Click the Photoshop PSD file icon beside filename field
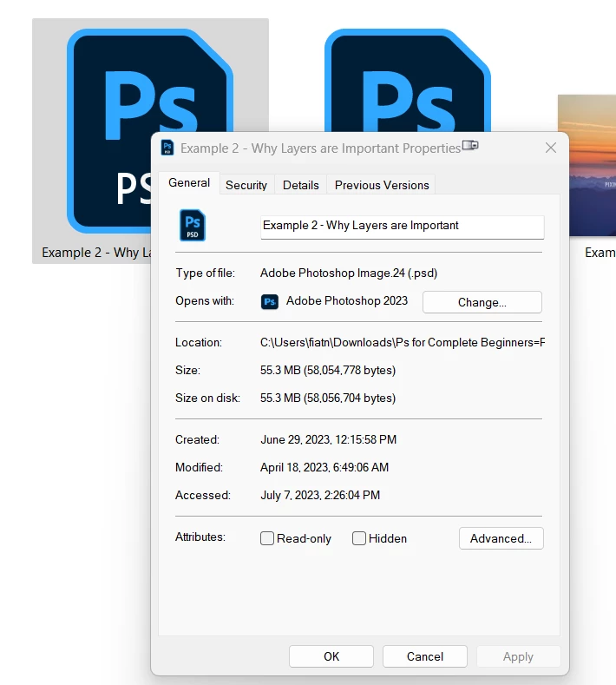Screen dimensions: 616x685 click(x=193, y=226)
